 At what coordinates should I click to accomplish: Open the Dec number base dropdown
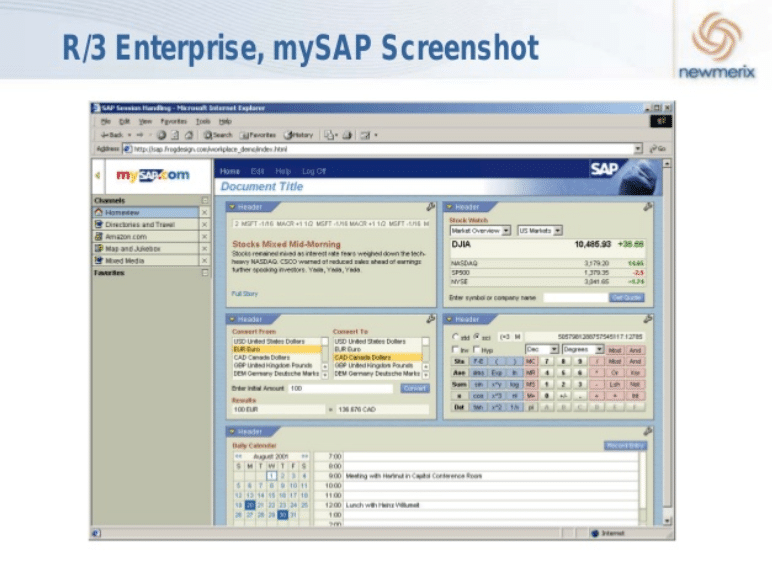(x=542, y=349)
